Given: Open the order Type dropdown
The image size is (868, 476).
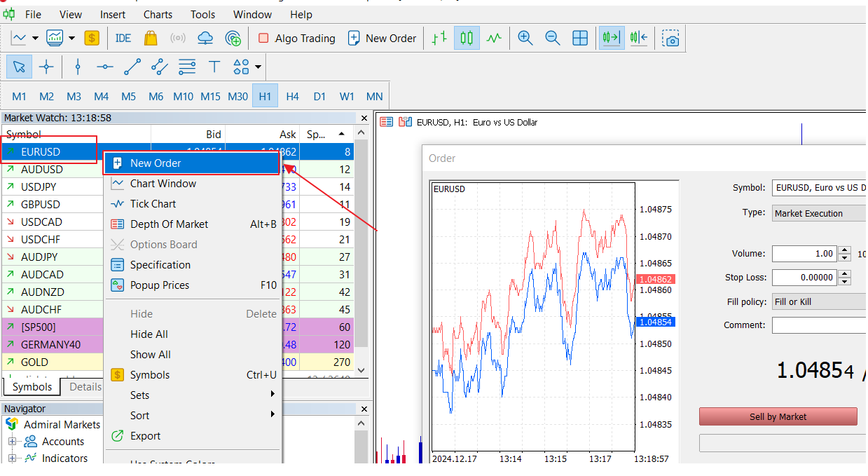Looking at the screenshot, I should tap(818, 213).
